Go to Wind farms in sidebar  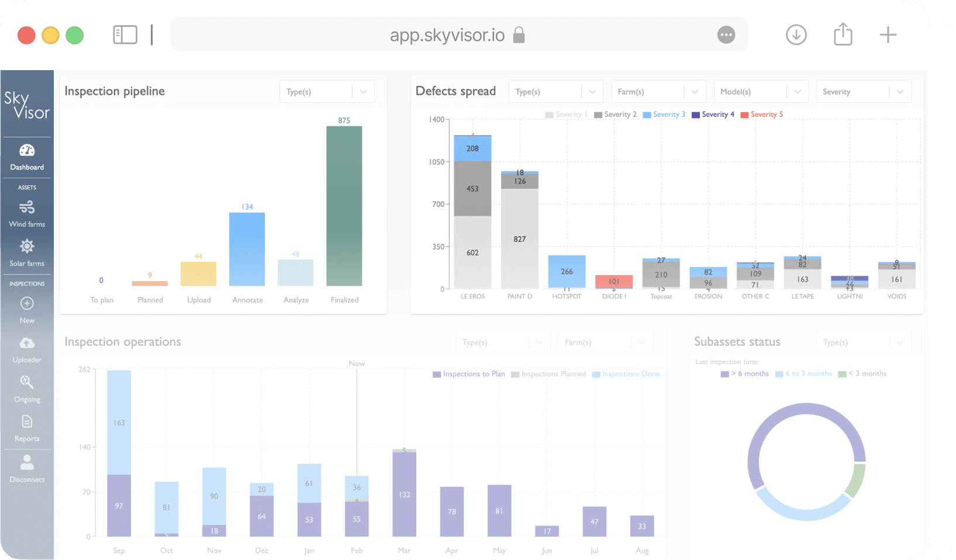[x=27, y=208]
